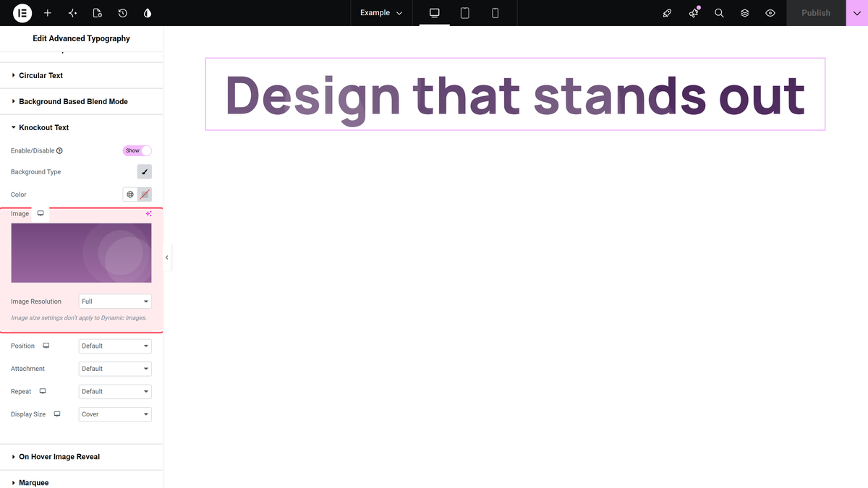Open the Elementor logo menu
The image size is (868, 488).
[22, 13]
